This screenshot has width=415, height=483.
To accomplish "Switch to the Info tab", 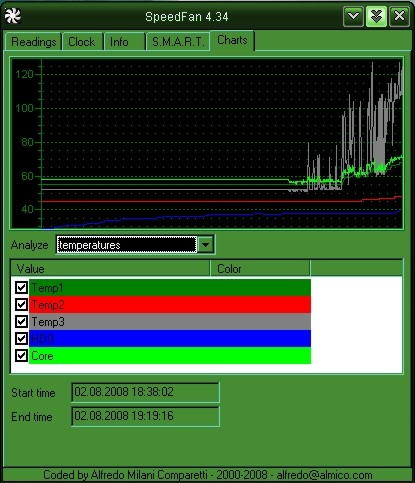I will click(x=124, y=42).
